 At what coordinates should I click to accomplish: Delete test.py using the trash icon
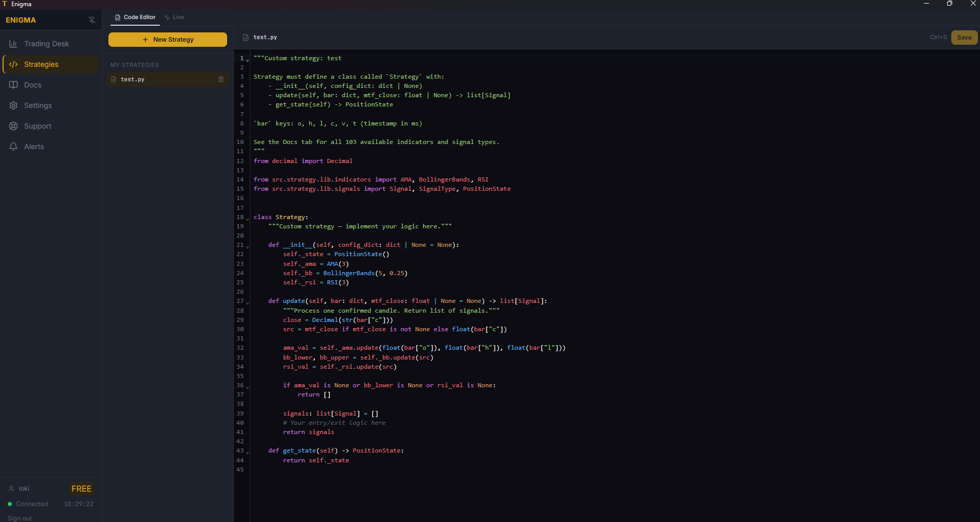[x=221, y=79]
